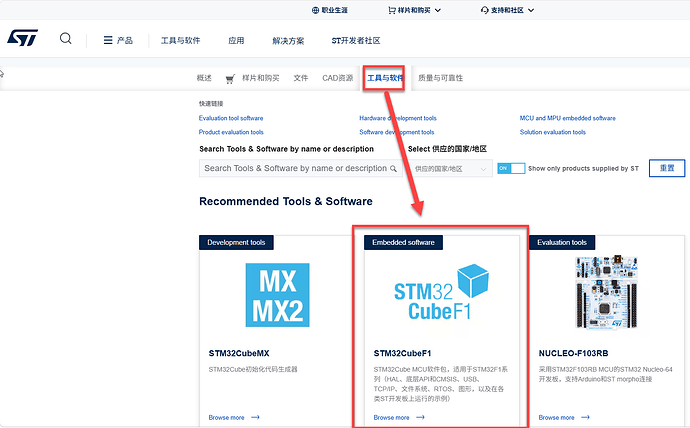Click the headset icon beside 支持和社区
The width and height of the screenshot is (690, 428).
[x=484, y=10]
